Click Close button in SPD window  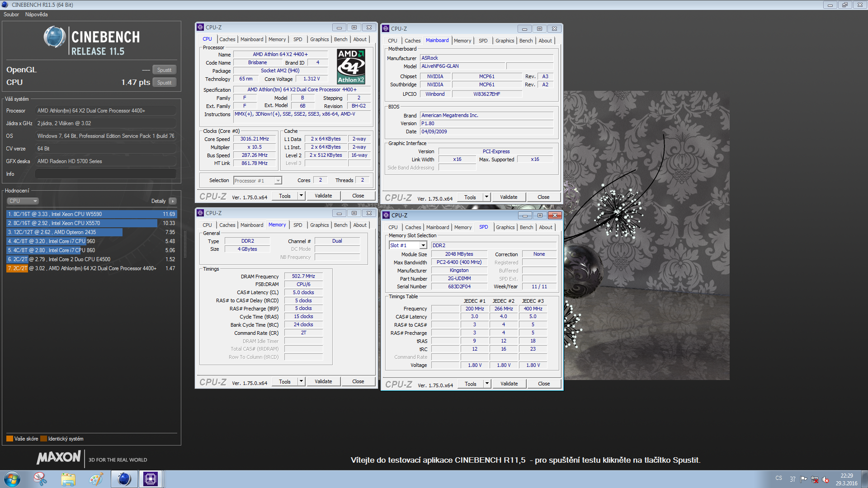544,384
